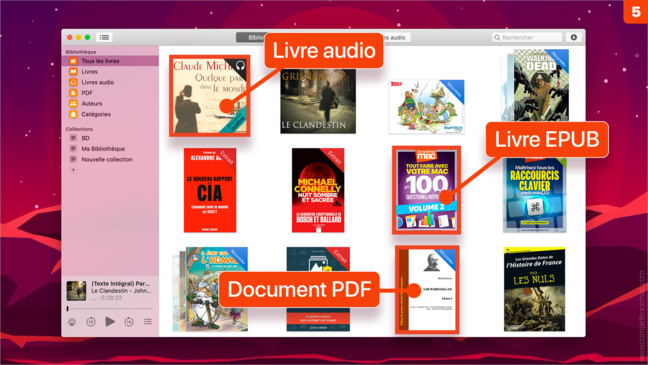Start audiobook playback with the Play button
This screenshot has width=648, height=365.
point(110,321)
